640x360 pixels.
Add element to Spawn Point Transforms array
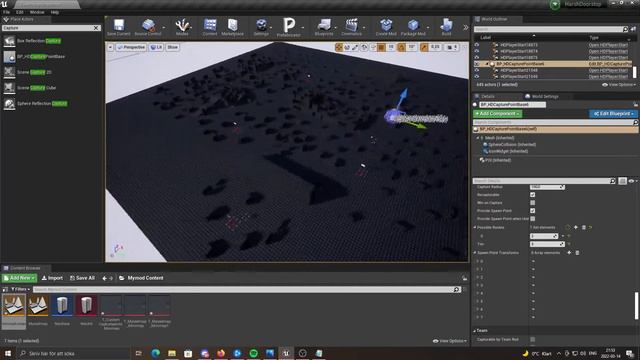coord(569,253)
